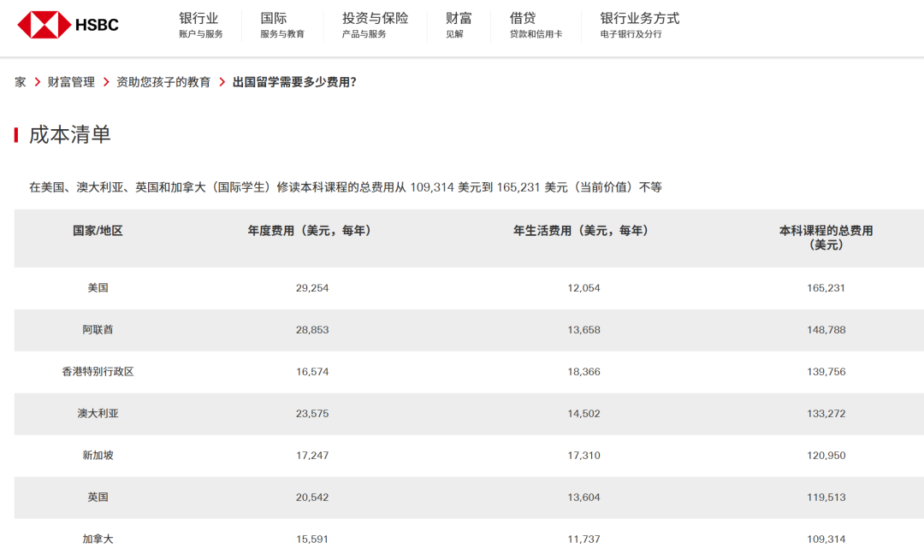The image size is (924, 560).
Task: Expand the 投资与保险 navigation menu
Action: pyautogui.click(x=375, y=25)
